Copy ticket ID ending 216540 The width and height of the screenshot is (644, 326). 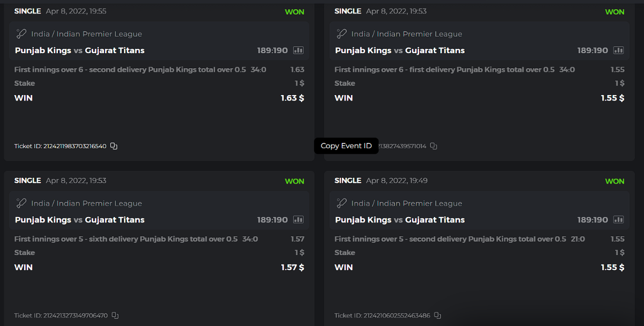[x=114, y=146]
